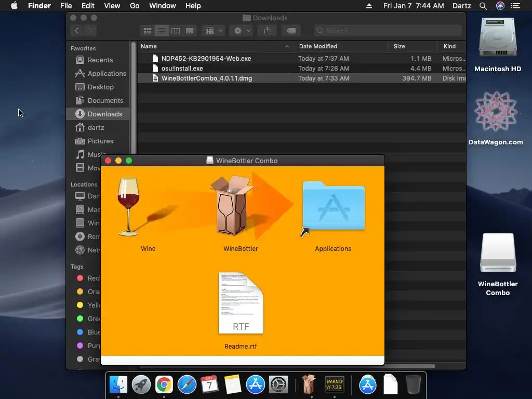
Task: Click the WineBottler box icon in Dock
Action: tap(309, 384)
